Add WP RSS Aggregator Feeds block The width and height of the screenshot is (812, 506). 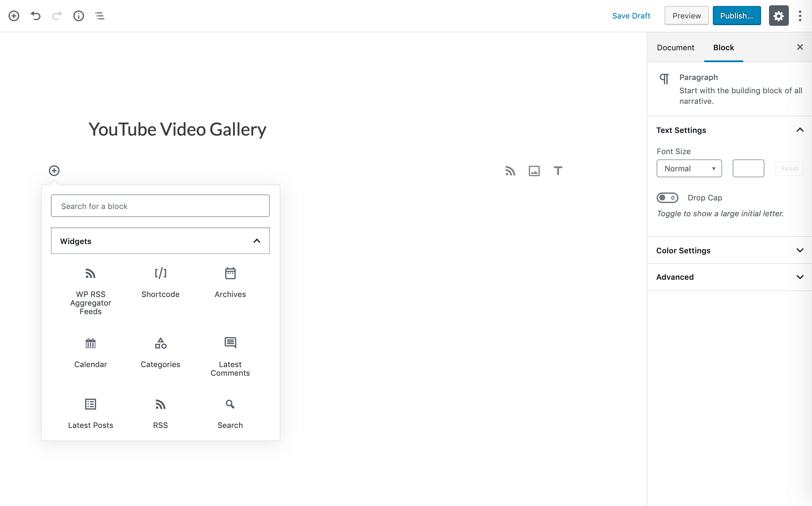tap(91, 291)
